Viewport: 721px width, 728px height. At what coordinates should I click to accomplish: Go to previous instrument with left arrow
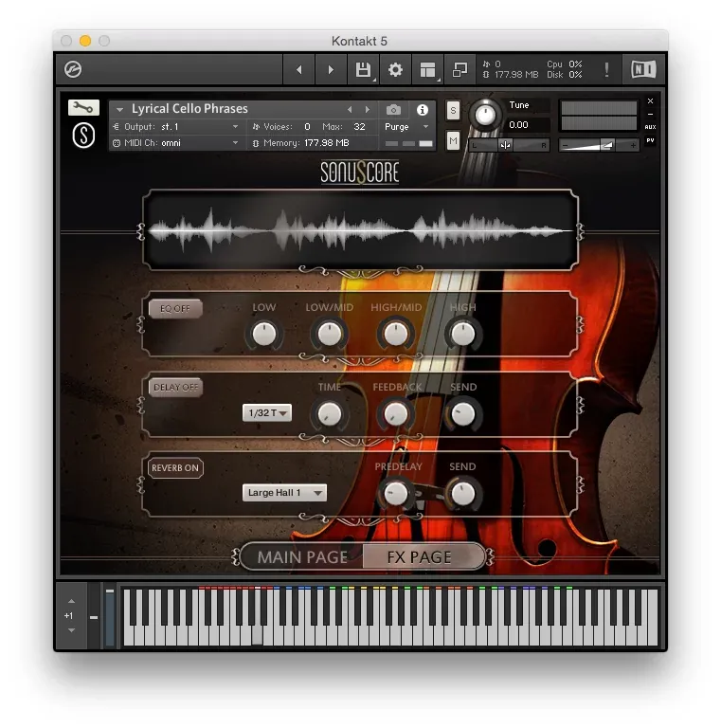pos(299,69)
